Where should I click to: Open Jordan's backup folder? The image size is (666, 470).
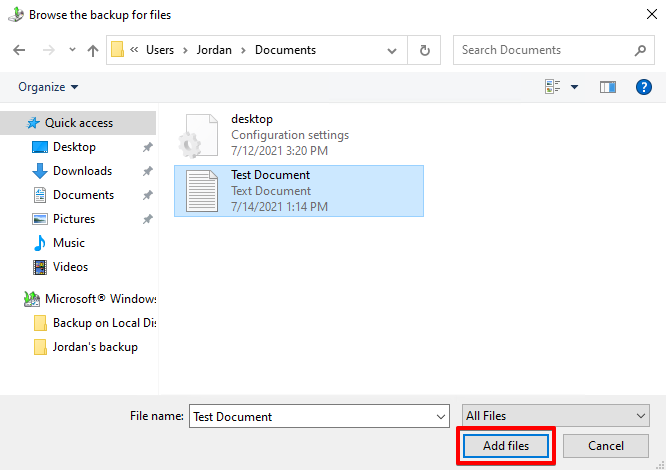coord(85,347)
